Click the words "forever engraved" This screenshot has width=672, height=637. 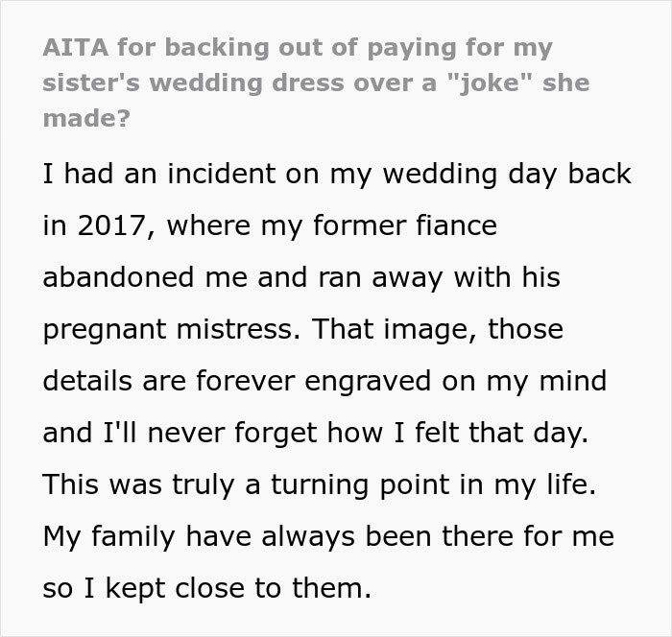[x=313, y=381]
